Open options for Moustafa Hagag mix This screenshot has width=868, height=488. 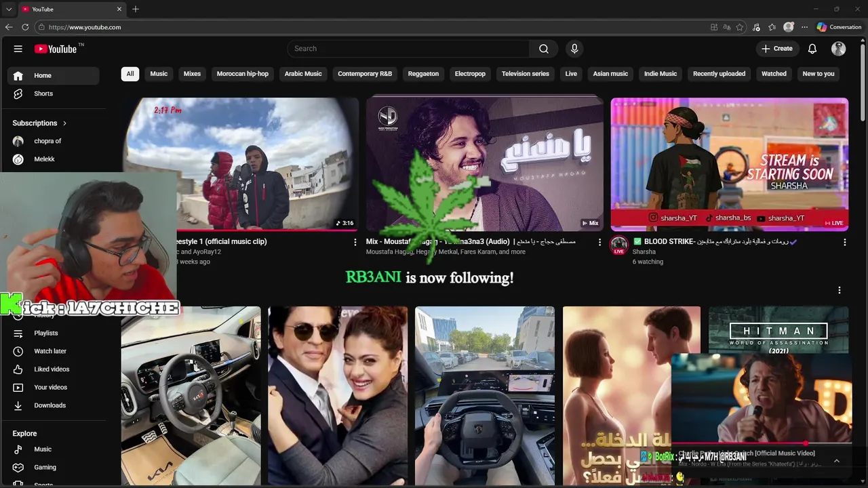(599, 242)
